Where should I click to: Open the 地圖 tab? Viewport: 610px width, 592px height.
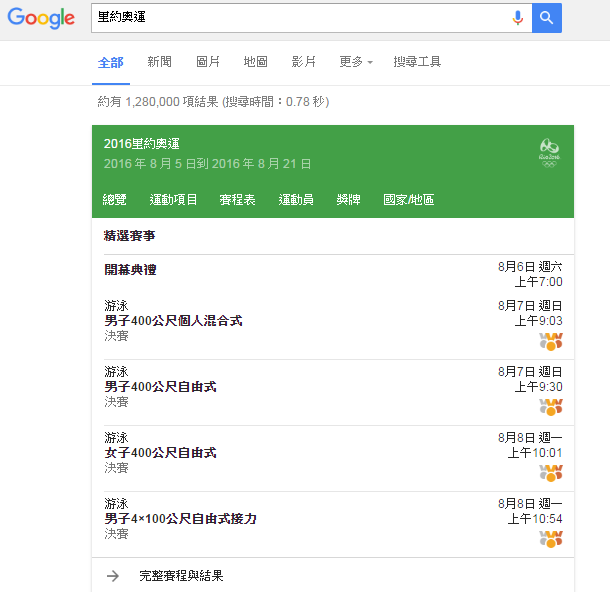pyautogui.click(x=256, y=62)
